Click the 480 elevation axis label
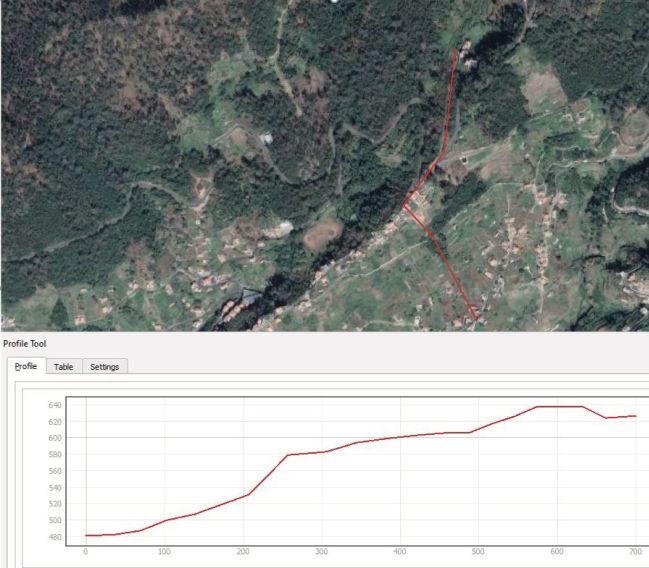The image size is (649, 568). point(55,537)
